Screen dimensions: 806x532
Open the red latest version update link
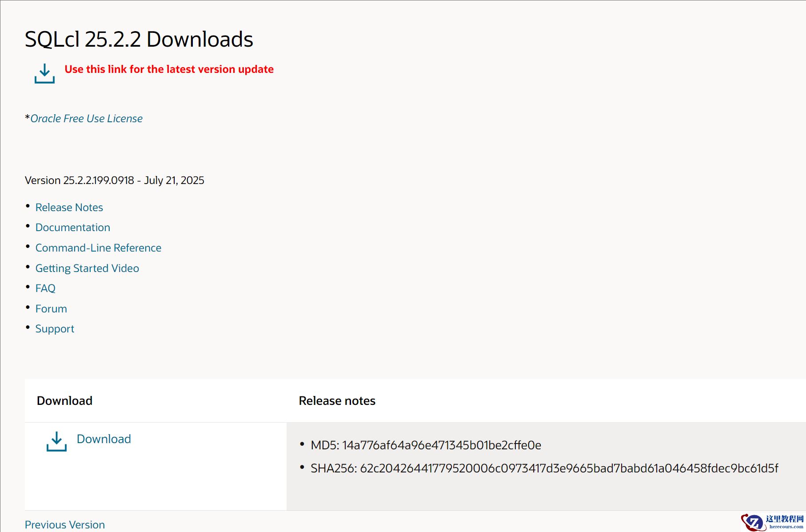tap(169, 69)
